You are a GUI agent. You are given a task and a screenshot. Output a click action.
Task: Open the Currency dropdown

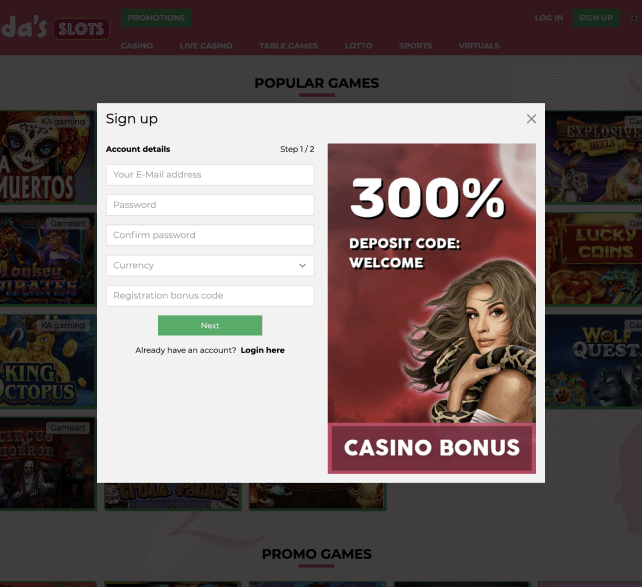point(210,265)
